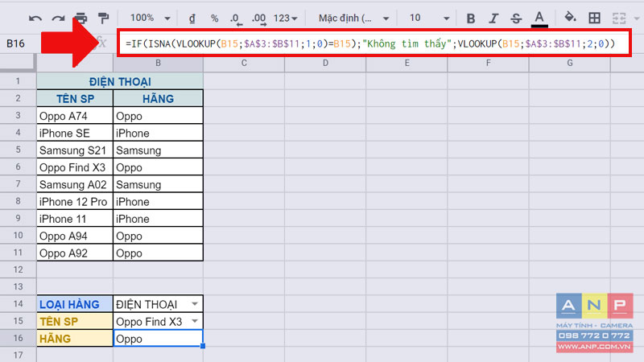Image resolution: width=644 pixels, height=362 pixels.
Task: Select the iPhone brand cell in row 9
Action: tap(158, 219)
